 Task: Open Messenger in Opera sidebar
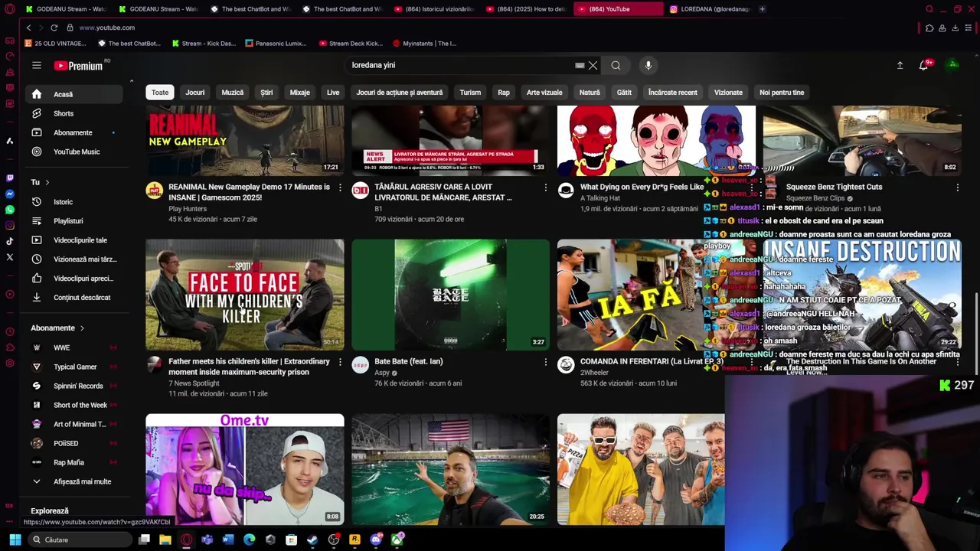[10, 194]
